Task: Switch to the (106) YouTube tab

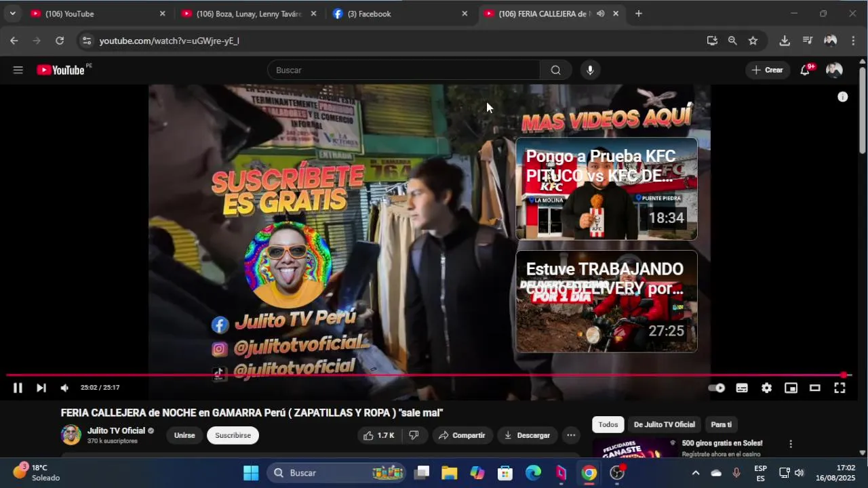Action: click(97, 14)
